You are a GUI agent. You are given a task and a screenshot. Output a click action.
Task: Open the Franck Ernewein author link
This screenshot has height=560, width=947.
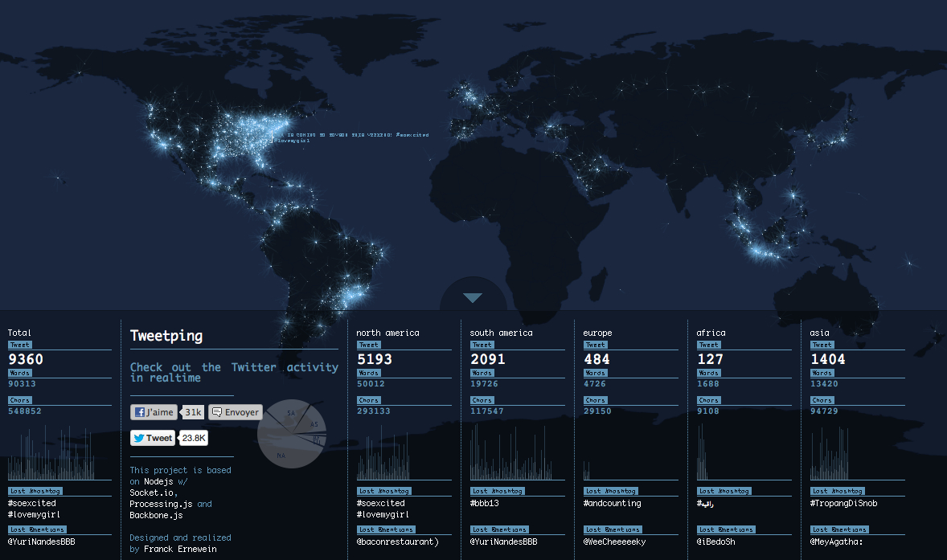point(180,549)
